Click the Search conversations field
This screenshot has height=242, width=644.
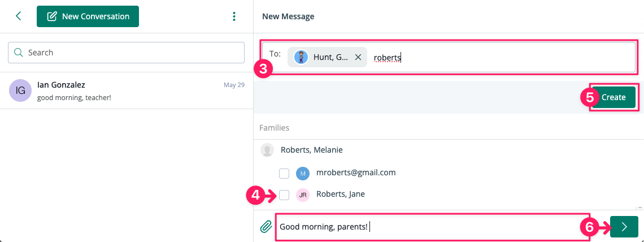pos(127,53)
